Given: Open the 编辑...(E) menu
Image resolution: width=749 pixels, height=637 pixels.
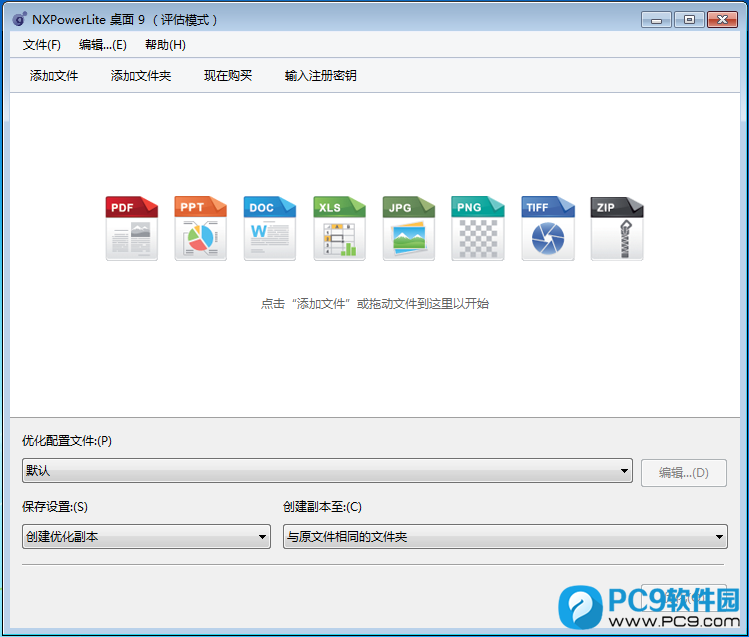Looking at the screenshot, I should click(x=103, y=45).
